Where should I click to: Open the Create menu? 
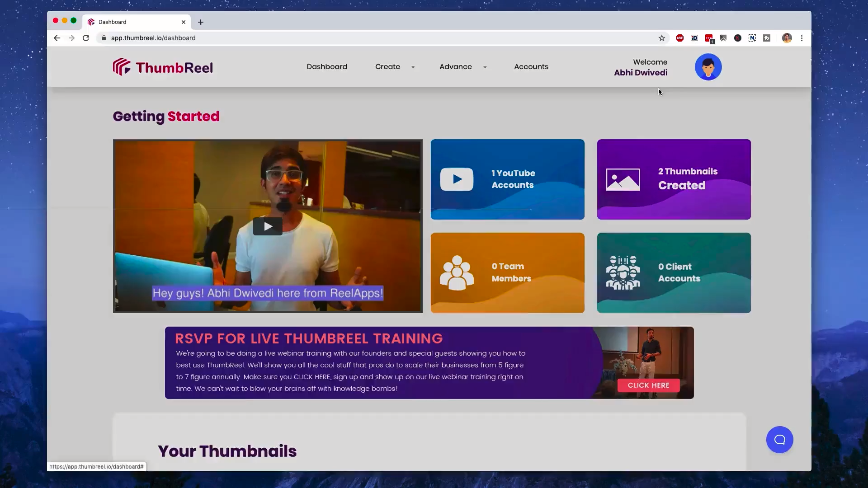tap(387, 66)
